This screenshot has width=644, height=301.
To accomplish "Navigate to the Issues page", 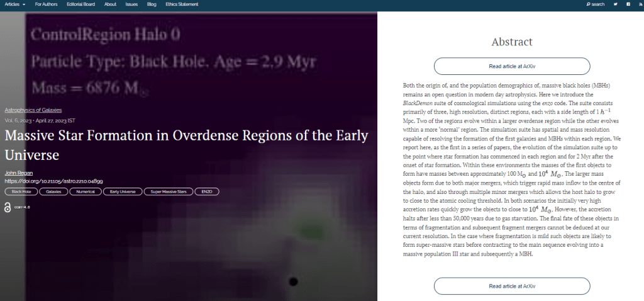I will tap(131, 4).
